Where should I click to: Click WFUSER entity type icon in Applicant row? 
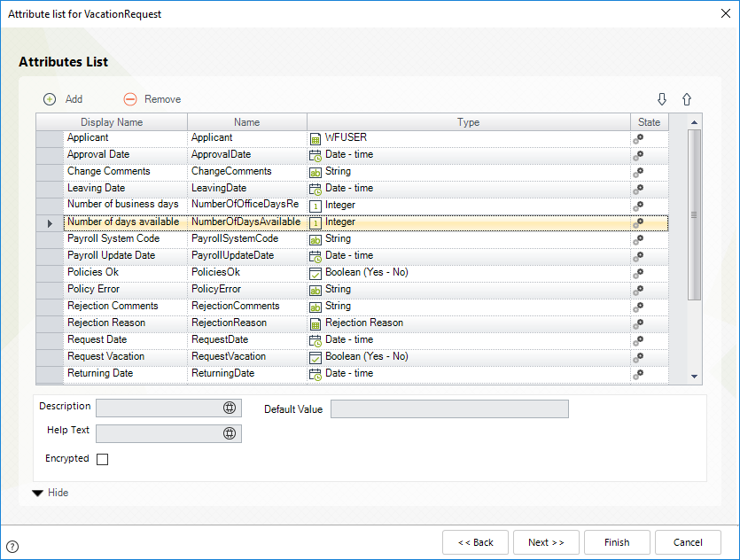(315, 139)
